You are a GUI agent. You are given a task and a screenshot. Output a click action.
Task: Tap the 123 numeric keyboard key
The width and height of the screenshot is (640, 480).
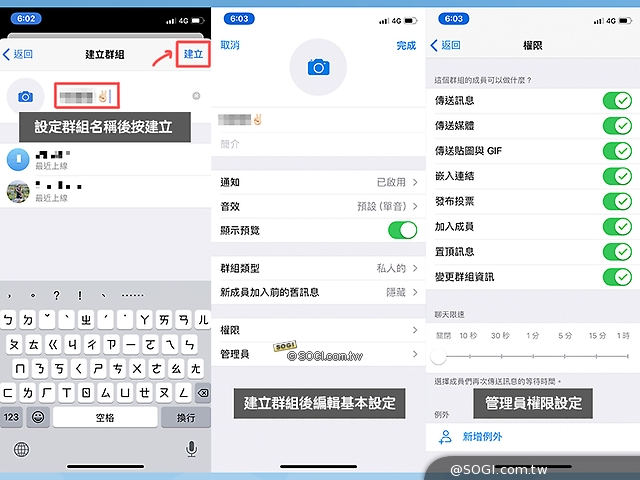pos(11,417)
